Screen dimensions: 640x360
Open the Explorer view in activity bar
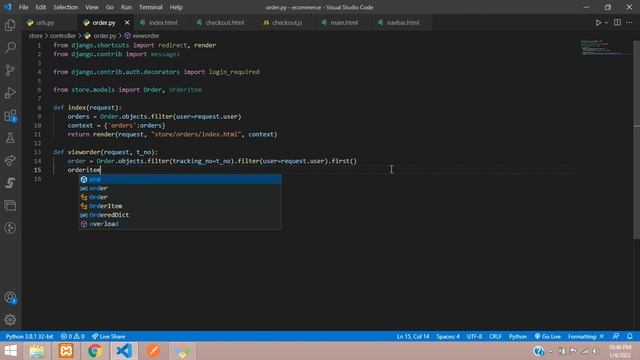point(10,25)
